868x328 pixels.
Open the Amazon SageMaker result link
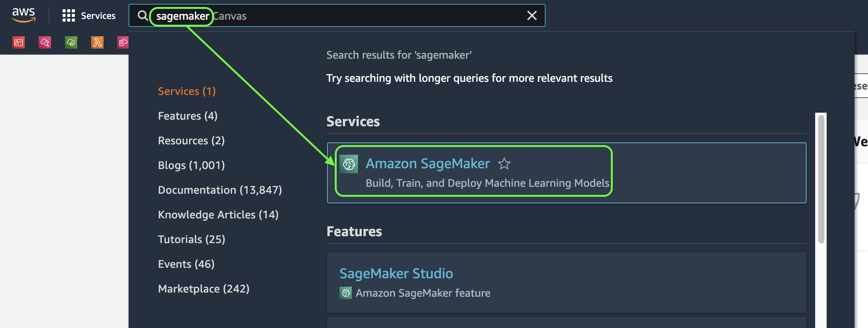click(428, 164)
